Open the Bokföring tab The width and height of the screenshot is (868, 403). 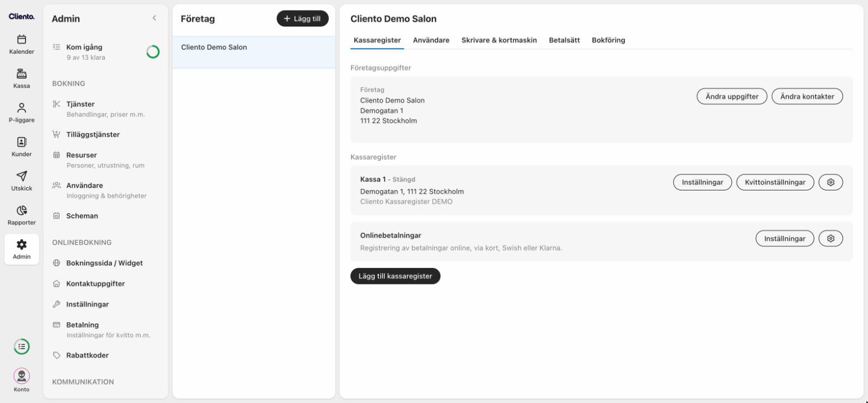(x=608, y=40)
